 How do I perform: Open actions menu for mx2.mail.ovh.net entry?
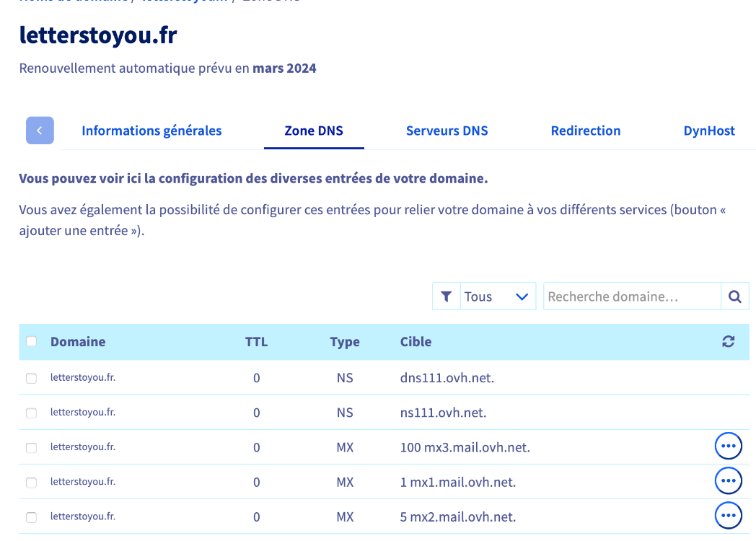pos(728,516)
